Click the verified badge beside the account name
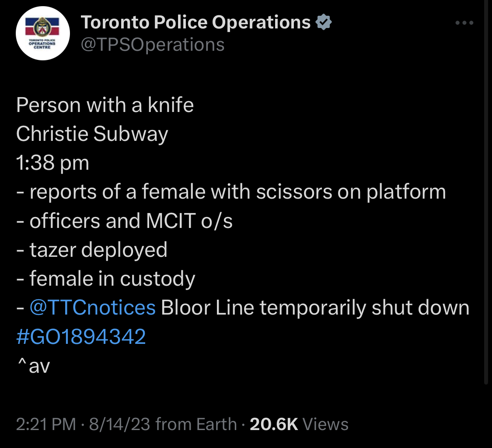 pyautogui.click(x=324, y=22)
